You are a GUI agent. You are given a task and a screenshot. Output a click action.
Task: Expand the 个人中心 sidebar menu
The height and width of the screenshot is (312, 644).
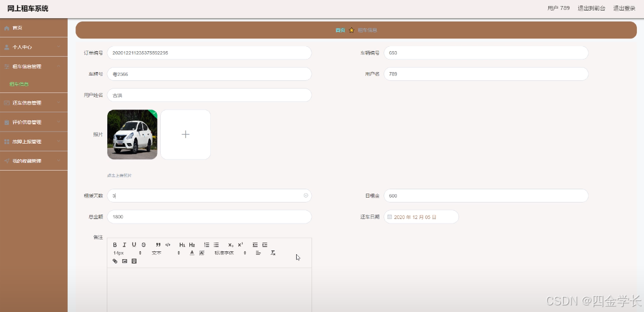coord(34,47)
